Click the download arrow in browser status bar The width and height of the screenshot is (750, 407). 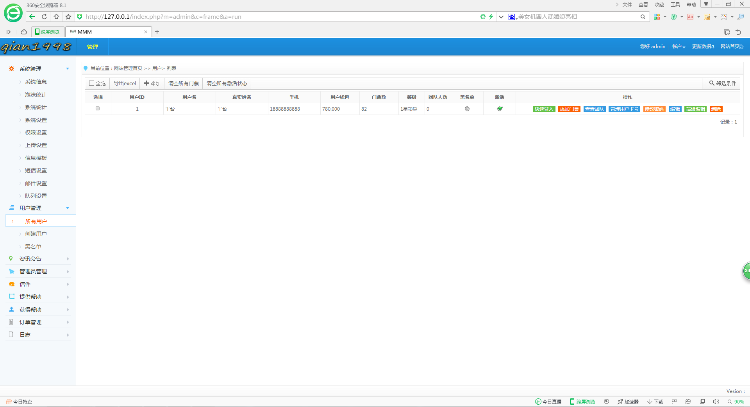650,402
